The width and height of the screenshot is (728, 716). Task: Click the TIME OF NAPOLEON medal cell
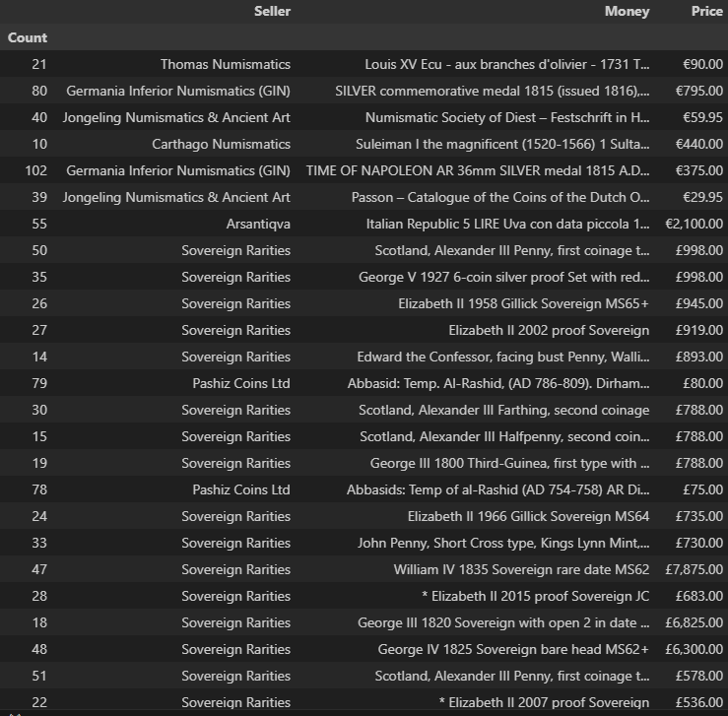[478, 170]
